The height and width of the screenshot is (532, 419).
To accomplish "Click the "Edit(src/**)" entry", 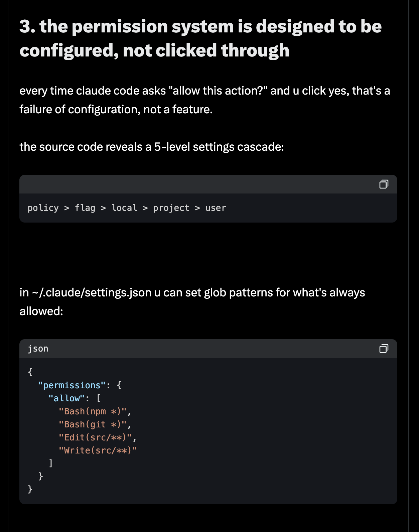I will [95, 437].
